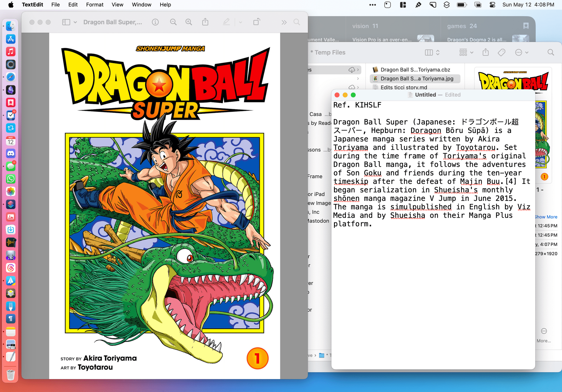The width and height of the screenshot is (562, 392).
Task: Open the File menu
Action: pos(55,5)
